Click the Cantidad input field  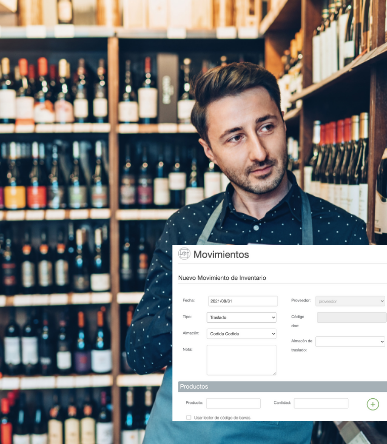click(x=321, y=403)
